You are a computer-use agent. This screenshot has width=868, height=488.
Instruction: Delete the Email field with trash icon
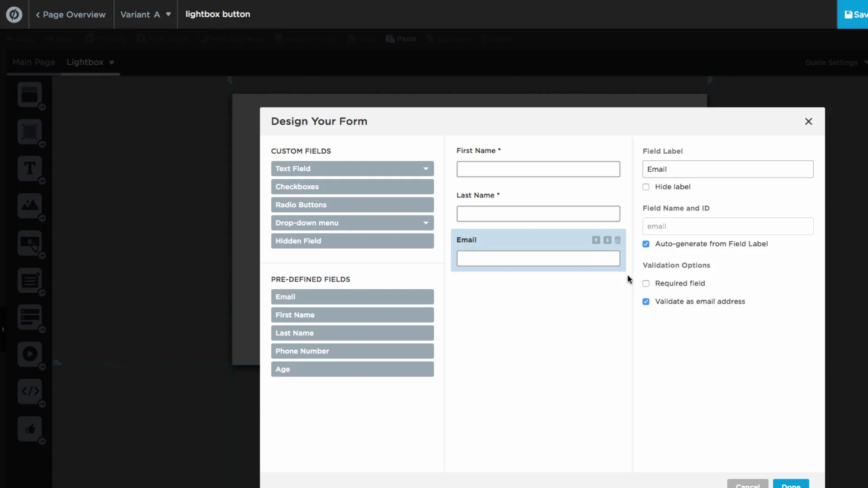[x=618, y=240]
